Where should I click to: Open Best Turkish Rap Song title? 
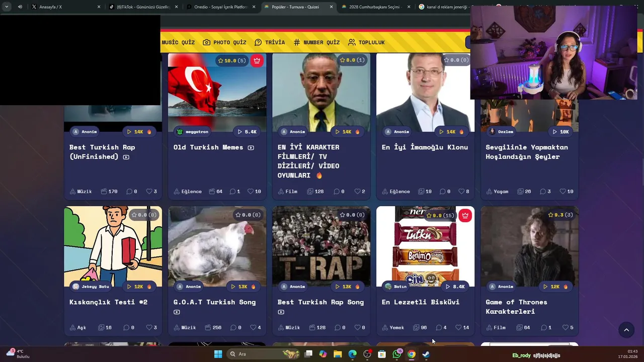[320, 302]
